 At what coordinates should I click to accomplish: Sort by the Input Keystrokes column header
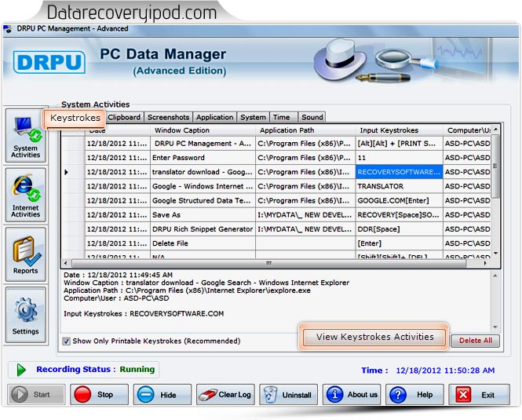pyautogui.click(x=400, y=130)
